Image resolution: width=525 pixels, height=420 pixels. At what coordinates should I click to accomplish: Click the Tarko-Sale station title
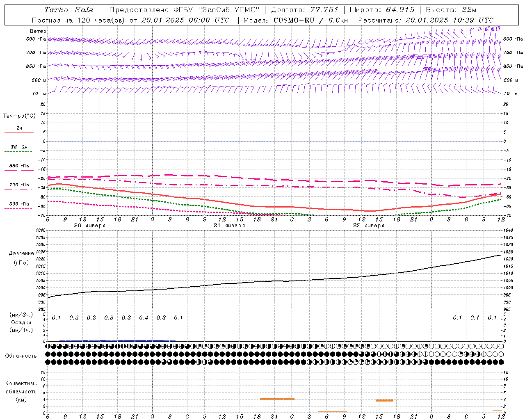69,10
